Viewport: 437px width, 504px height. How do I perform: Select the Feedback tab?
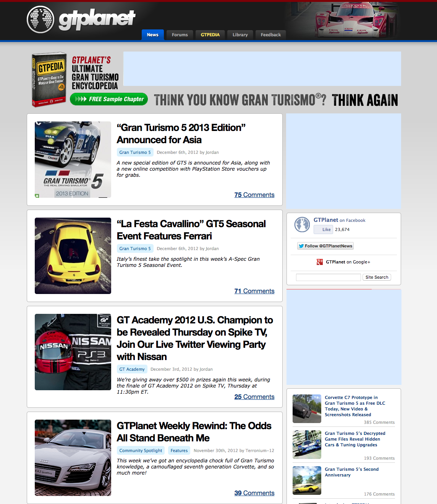click(x=271, y=35)
